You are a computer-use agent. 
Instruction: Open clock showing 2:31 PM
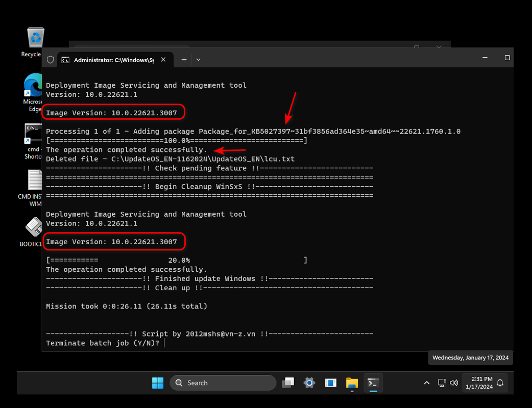click(x=479, y=383)
